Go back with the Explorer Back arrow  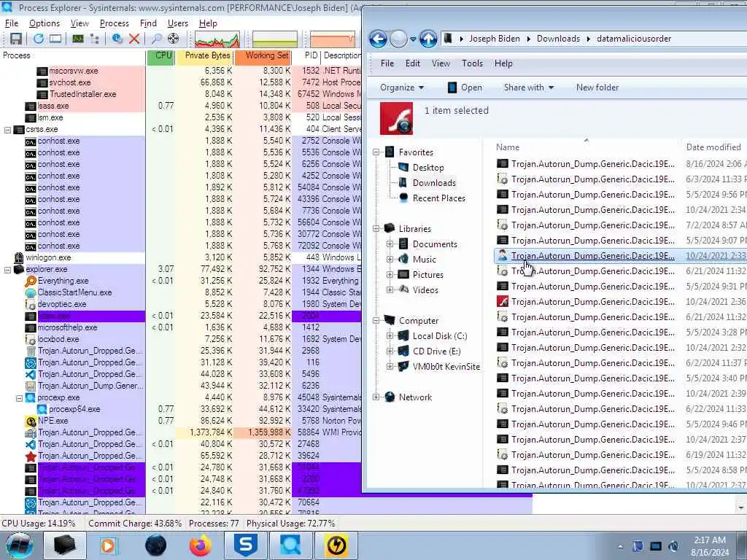tap(379, 39)
